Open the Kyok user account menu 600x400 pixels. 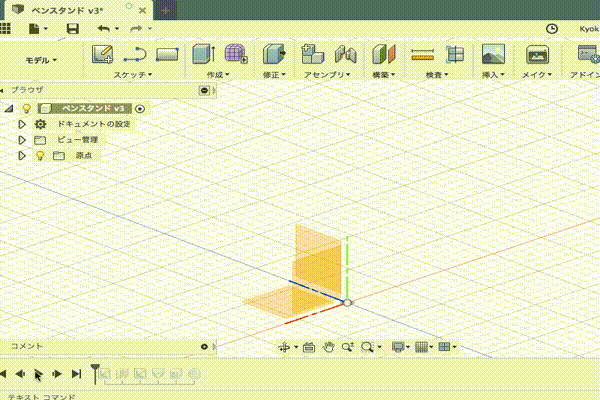[589, 29]
